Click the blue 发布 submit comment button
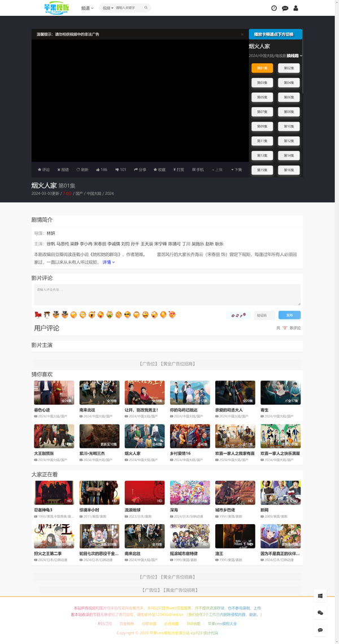Image resolution: width=339 pixels, height=644 pixels. [289, 315]
